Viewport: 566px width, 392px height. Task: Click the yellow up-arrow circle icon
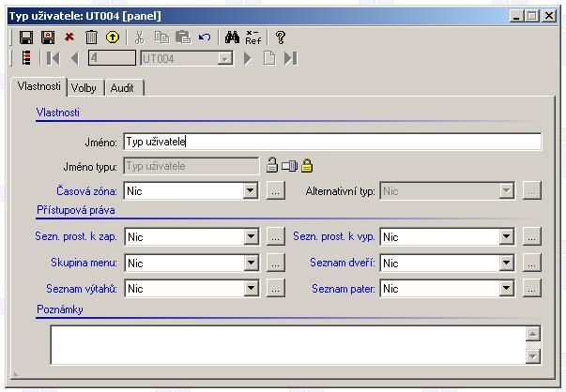click(113, 38)
